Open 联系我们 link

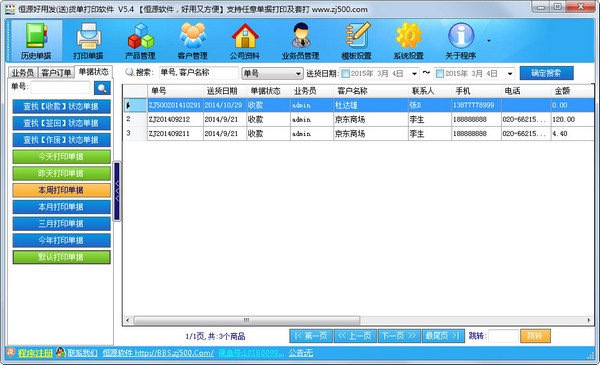(x=82, y=353)
